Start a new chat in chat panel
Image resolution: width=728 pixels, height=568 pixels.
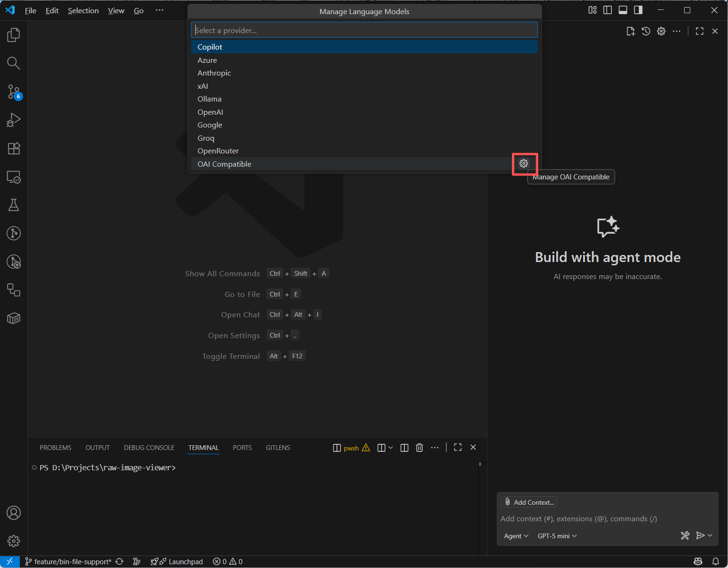(x=631, y=31)
